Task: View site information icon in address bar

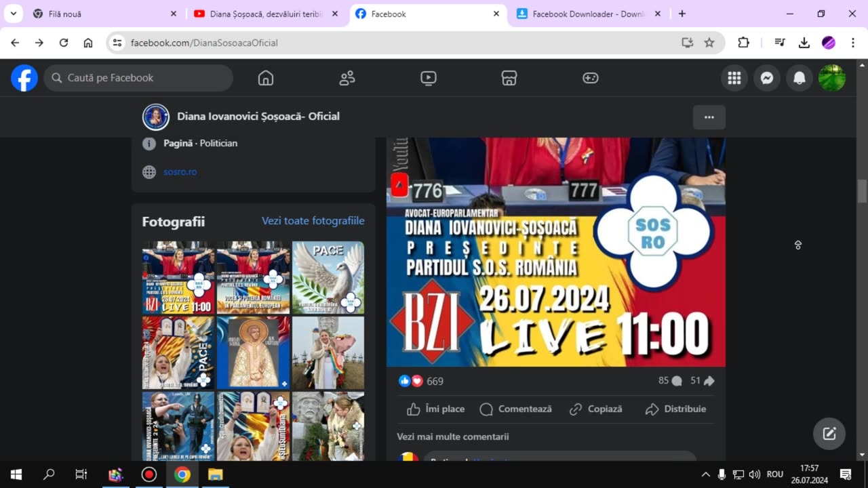Action: [117, 43]
